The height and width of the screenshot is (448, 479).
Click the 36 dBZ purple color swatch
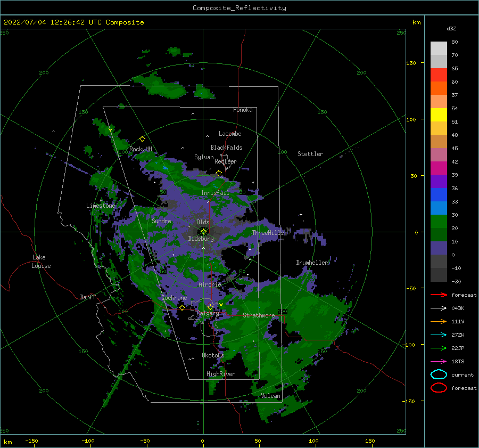click(x=439, y=181)
